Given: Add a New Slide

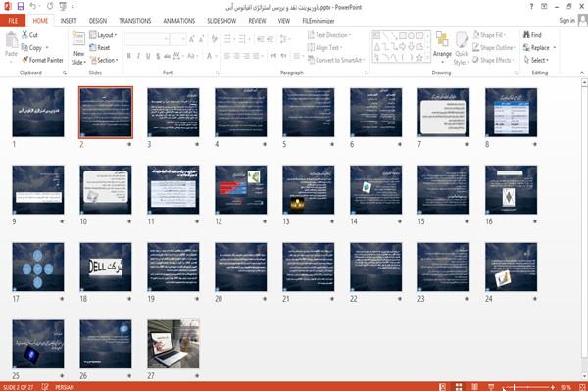Looking at the screenshot, I should point(78,49).
